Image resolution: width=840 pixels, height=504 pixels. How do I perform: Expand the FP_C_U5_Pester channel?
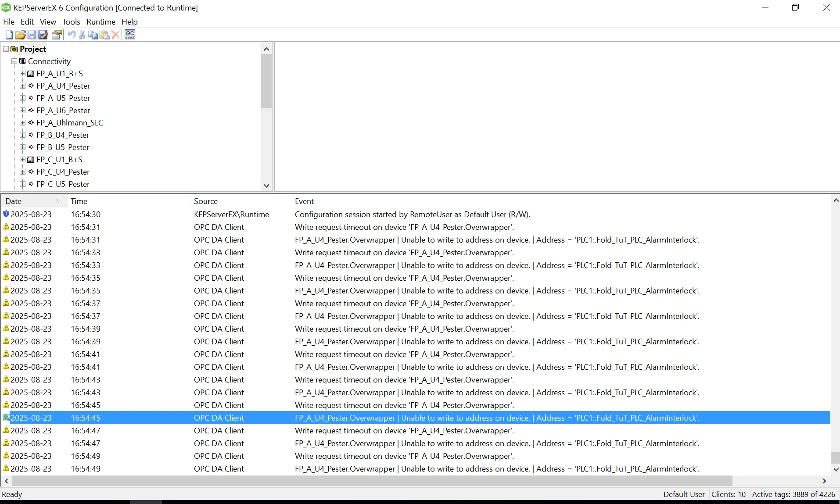pos(22,184)
